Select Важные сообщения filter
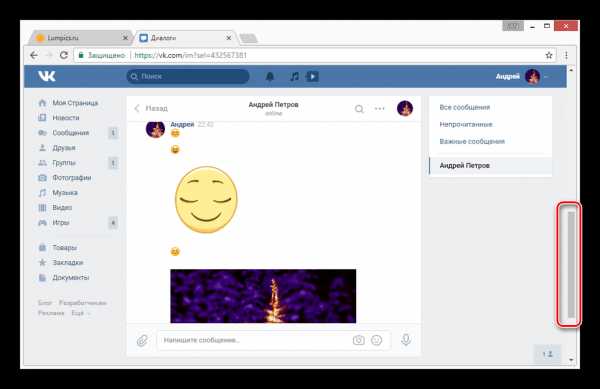 472,142
